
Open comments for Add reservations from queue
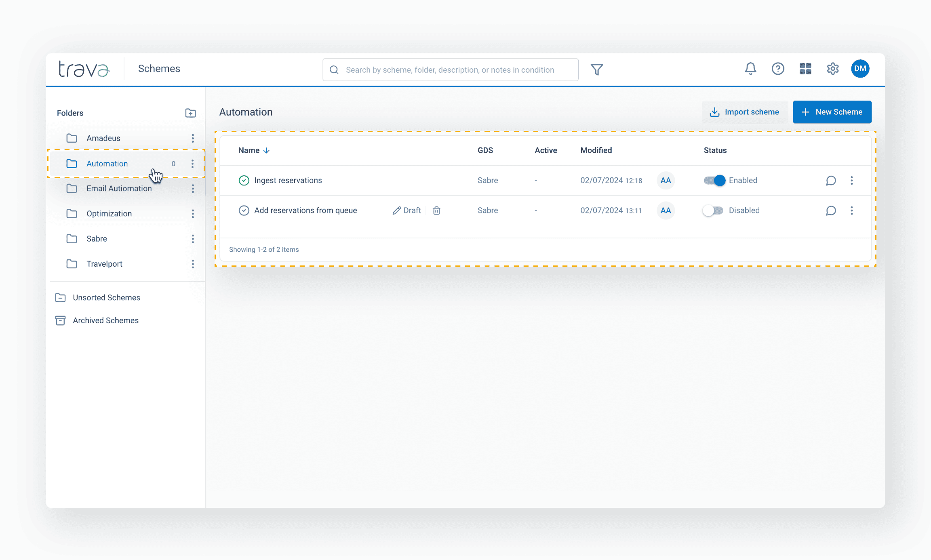point(831,211)
